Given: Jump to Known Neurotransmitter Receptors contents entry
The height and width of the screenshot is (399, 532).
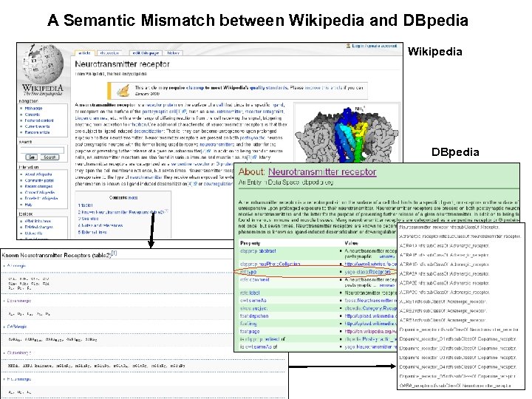Looking at the screenshot, I should (121, 212).
